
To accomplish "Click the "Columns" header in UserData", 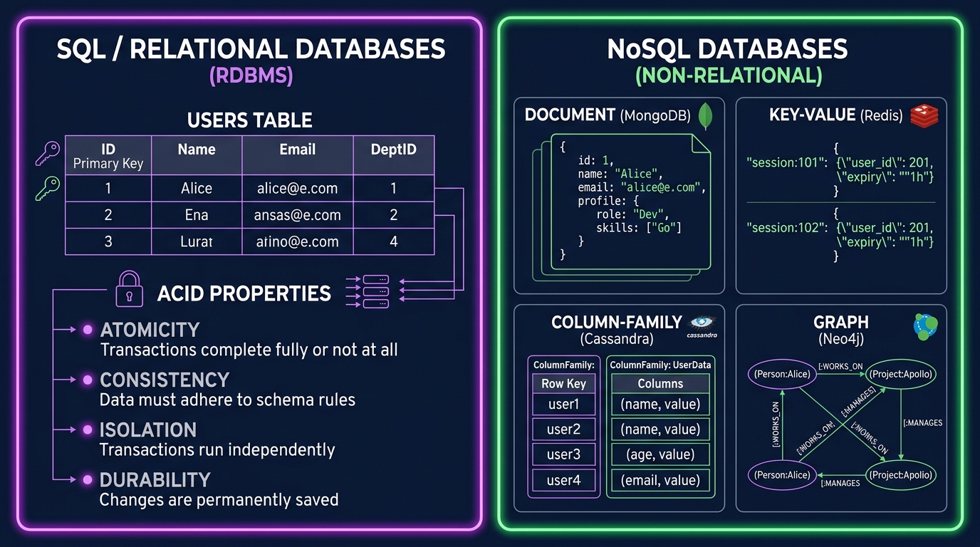I will coord(660,383).
